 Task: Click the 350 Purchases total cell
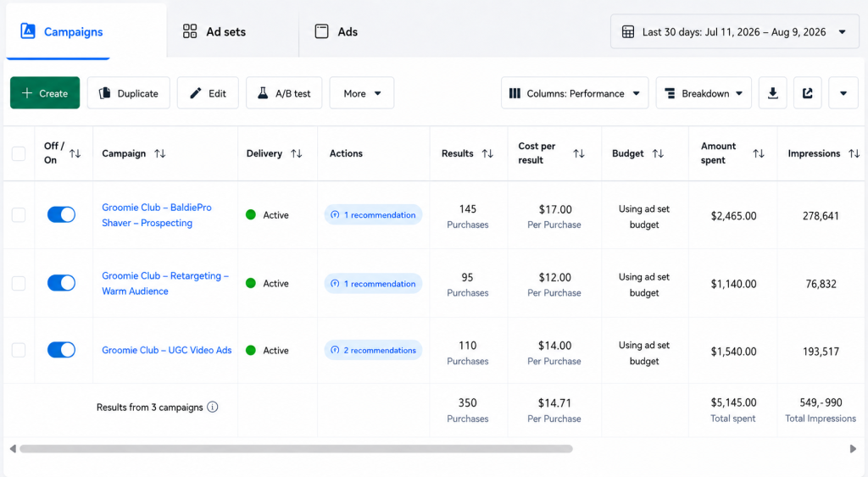click(468, 410)
